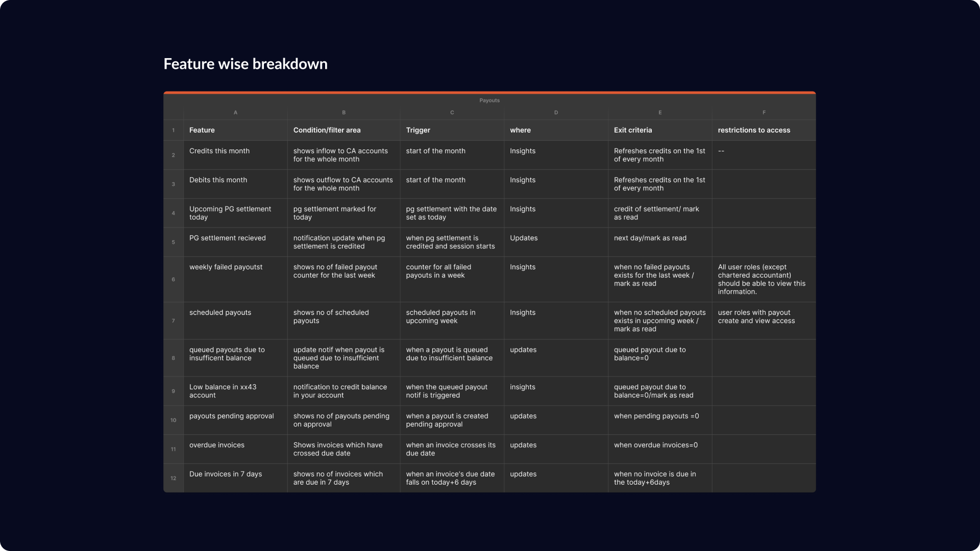
Task: Click column A header letter
Action: coord(235,112)
